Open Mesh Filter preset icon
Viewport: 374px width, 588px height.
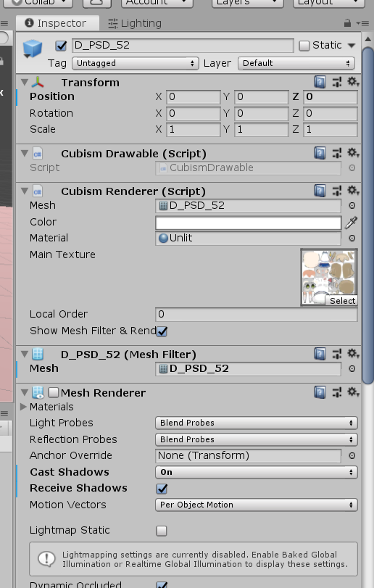pyautogui.click(x=337, y=354)
